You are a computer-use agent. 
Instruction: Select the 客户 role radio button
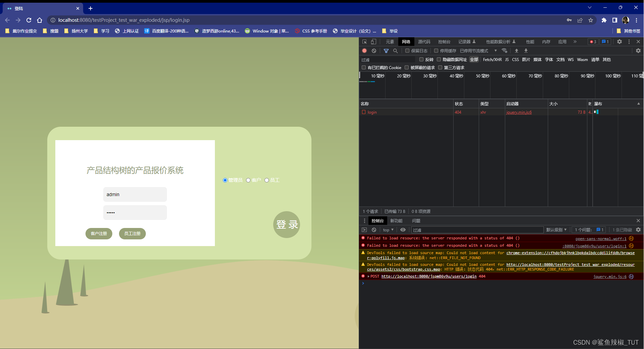248,180
